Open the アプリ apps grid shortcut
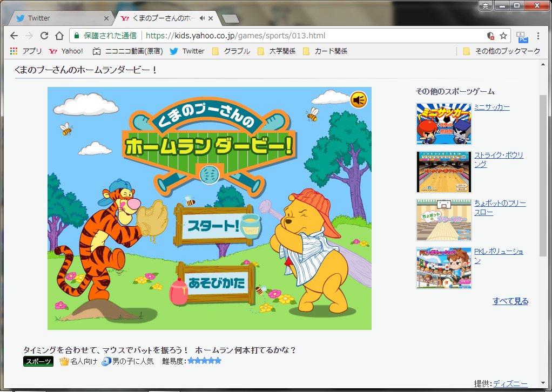 (x=26, y=51)
